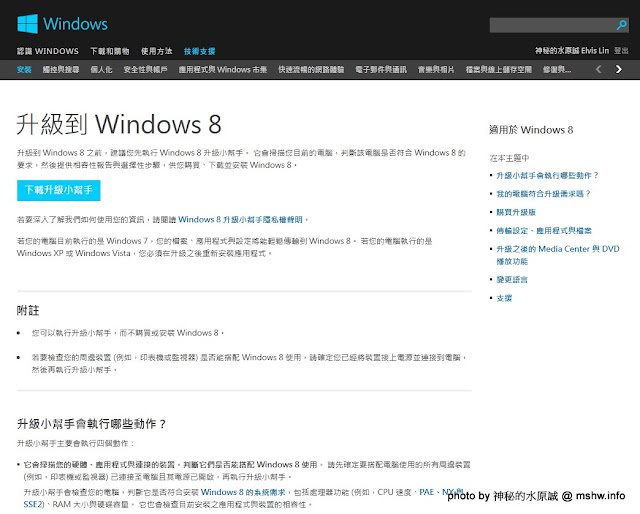Open sidebar link 支援

(504, 298)
